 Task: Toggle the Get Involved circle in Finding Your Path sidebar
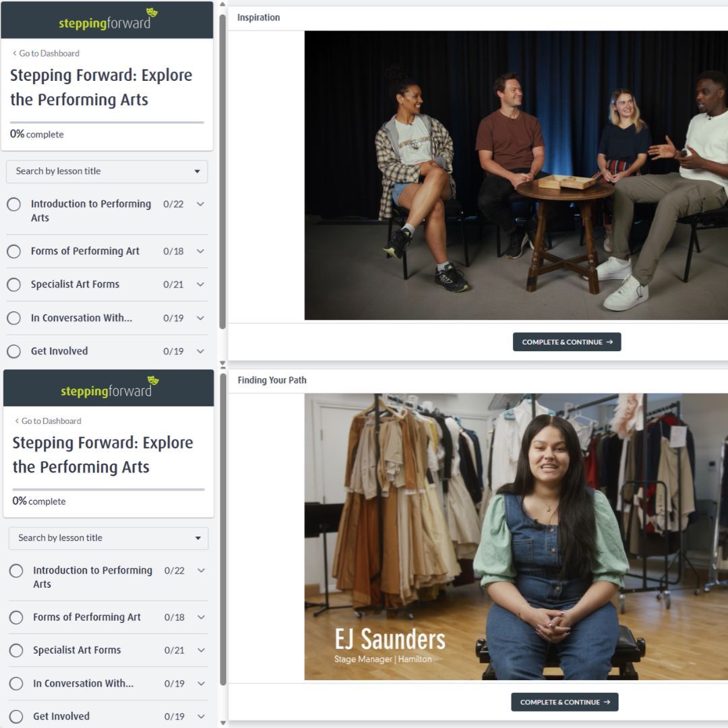tap(16, 717)
